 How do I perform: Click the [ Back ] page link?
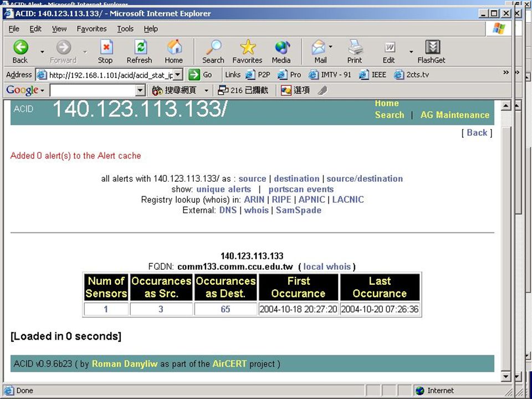[x=477, y=132]
